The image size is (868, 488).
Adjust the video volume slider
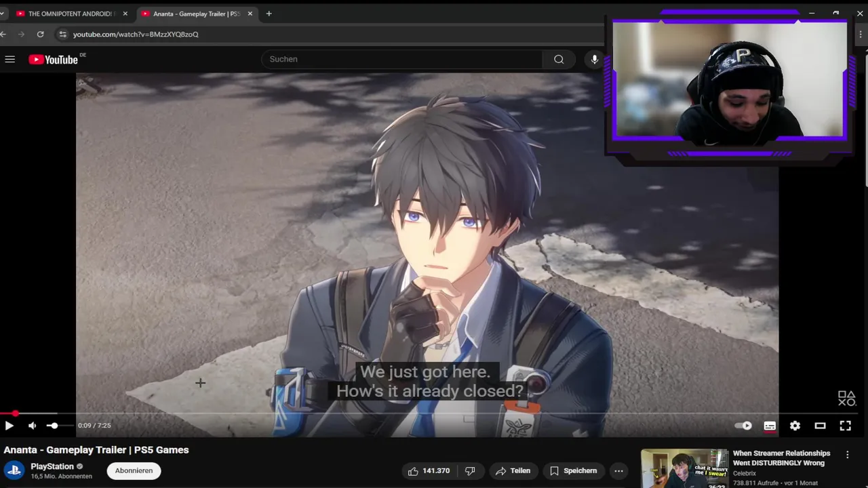click(x=59, y=426)
